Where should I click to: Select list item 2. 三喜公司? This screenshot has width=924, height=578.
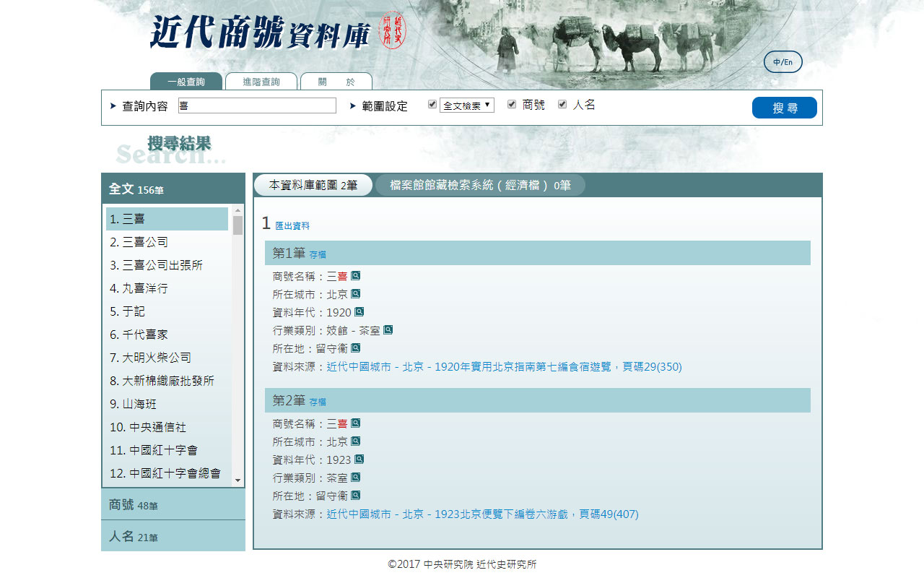click(x=167, y=242)
